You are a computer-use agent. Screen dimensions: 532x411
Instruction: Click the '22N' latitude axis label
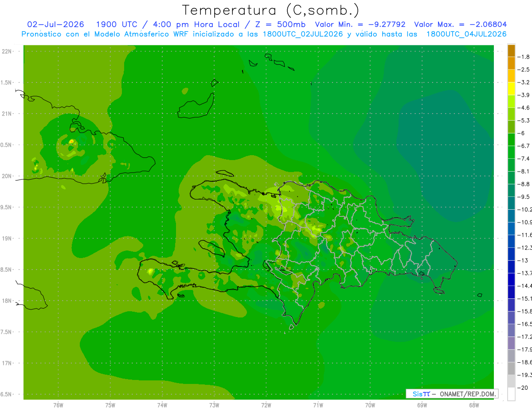(7, 51)
